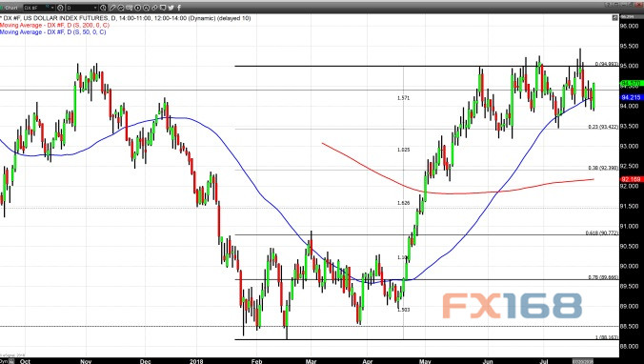Click the blue 94.215 moving average tag
This screenshot has height=364, width=644.
tap(632, 97)
